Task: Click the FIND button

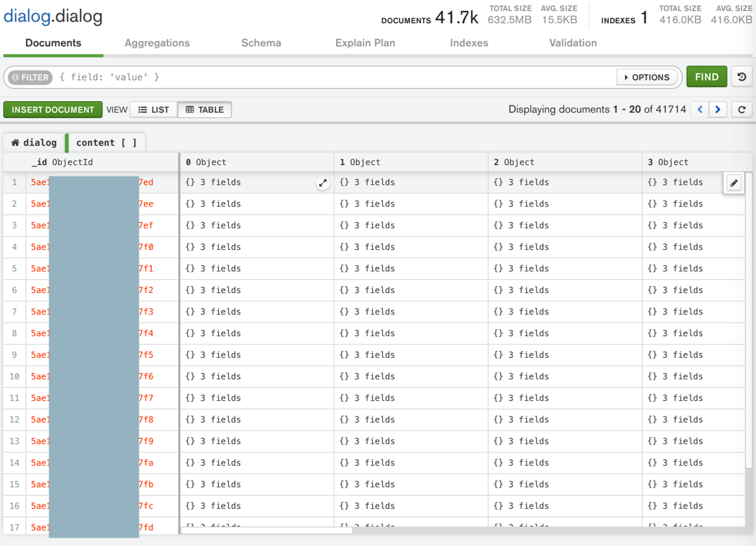Action: [707, 76]
